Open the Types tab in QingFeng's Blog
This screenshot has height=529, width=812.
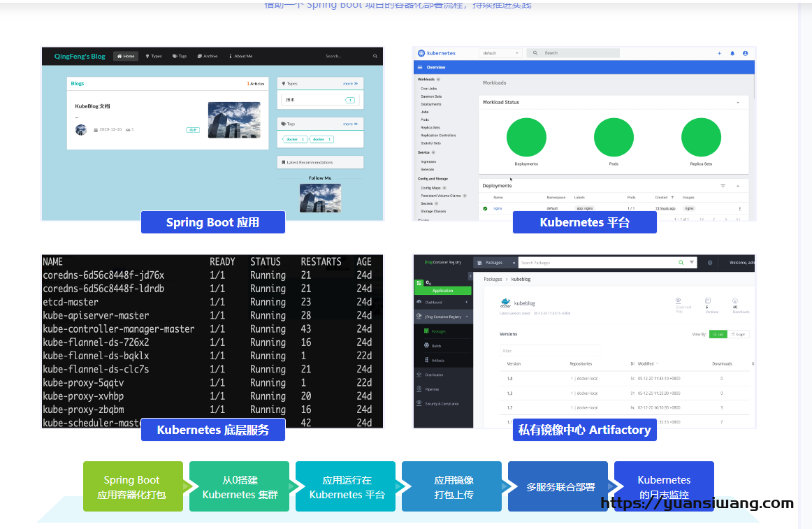pos(154,56)
